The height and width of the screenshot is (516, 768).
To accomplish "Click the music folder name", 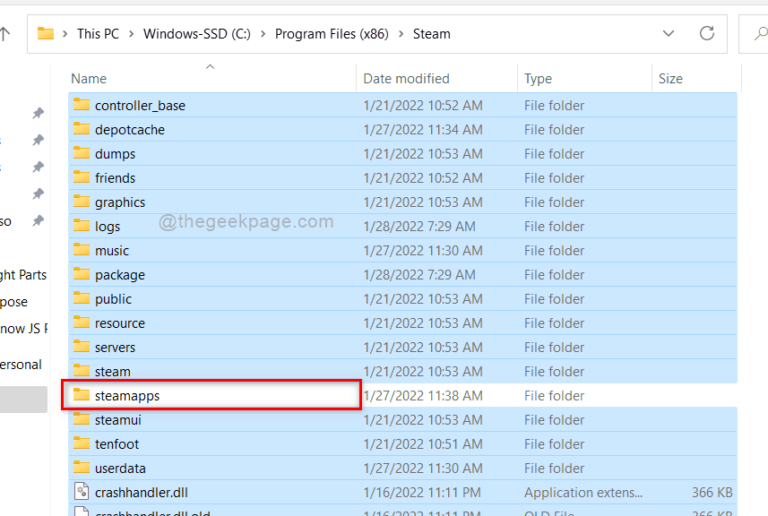I will point(112,251).
